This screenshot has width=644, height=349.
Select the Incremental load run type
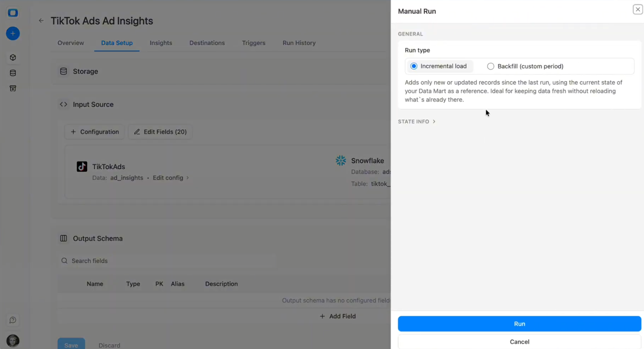[413, 66]
